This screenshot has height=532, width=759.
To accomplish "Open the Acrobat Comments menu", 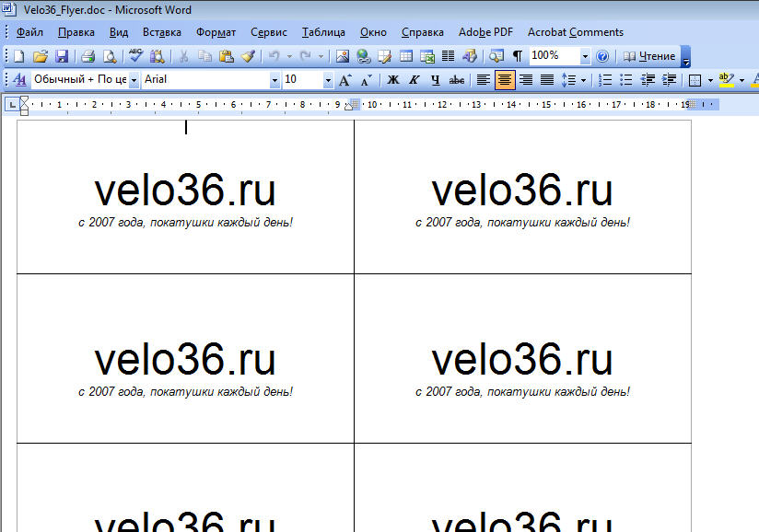I will pos(576,32).
